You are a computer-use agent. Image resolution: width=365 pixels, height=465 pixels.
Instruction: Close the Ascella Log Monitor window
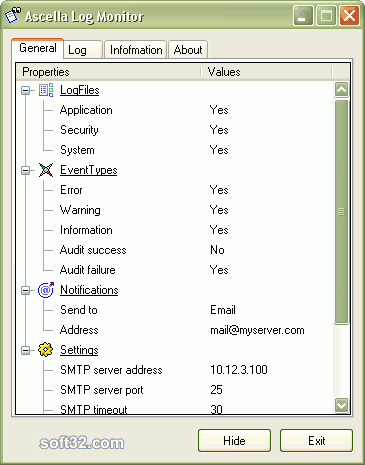click(x=349, y=15)
